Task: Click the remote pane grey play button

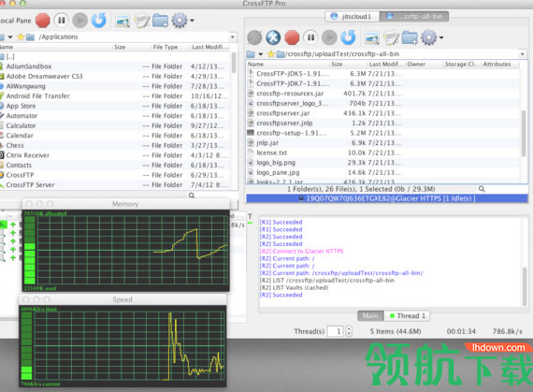Action: (x=329, y=37)
